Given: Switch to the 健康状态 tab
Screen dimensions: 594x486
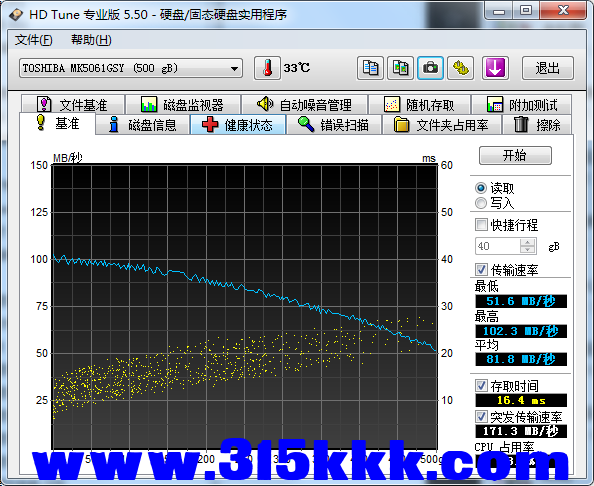Looking at the screenshot, I should 238,125.
